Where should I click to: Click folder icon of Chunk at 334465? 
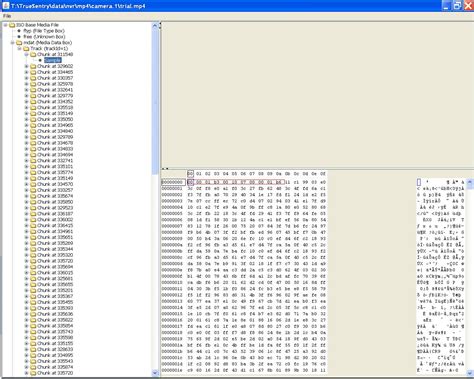33,72
